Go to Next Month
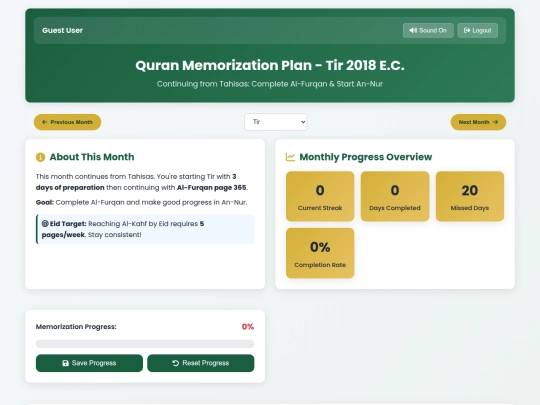Image resolution: width=540 pixels, height=405 pixels. pos(478,122)
